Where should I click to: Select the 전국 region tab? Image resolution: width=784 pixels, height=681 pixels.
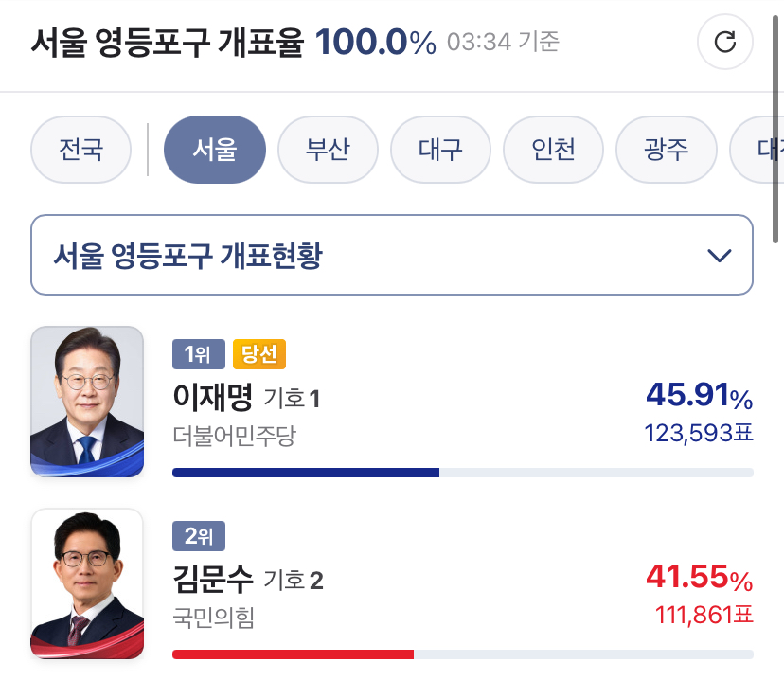click(80, 150)
